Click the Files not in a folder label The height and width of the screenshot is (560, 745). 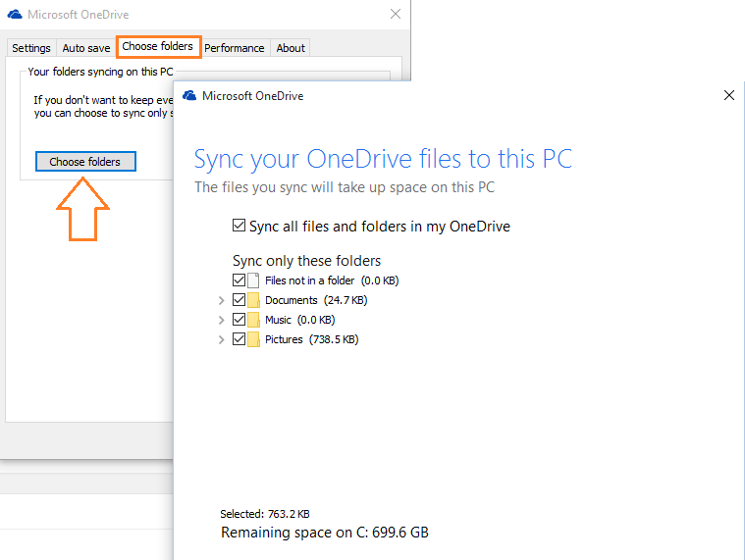[332, 280]
